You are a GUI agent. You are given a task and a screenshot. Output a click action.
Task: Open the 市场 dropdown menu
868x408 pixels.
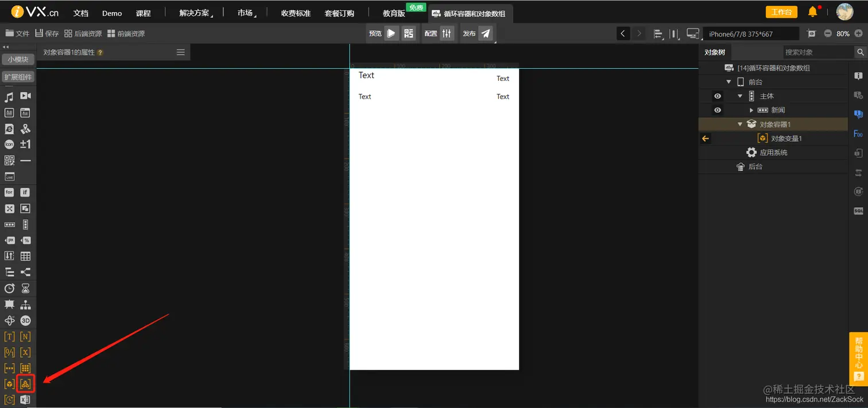246,13
